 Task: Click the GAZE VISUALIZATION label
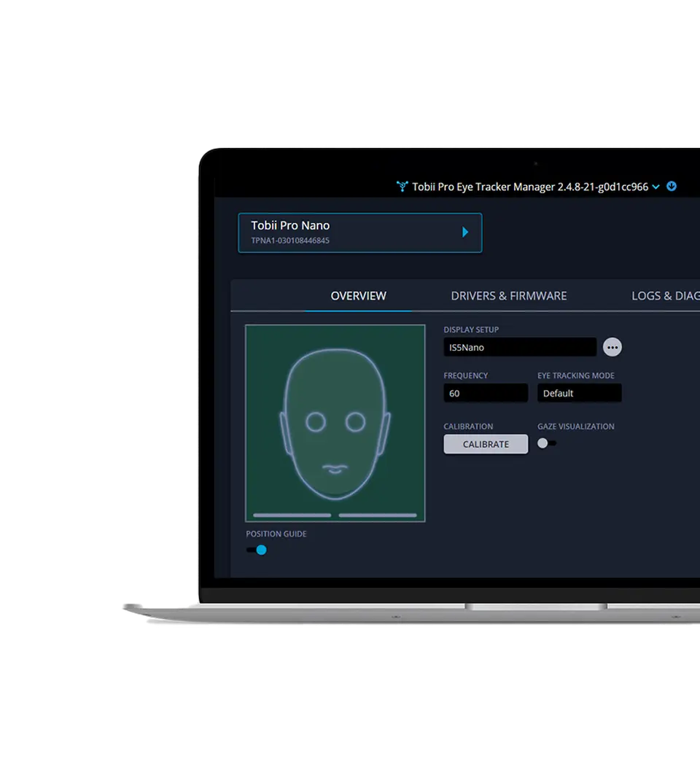point(575,426)
